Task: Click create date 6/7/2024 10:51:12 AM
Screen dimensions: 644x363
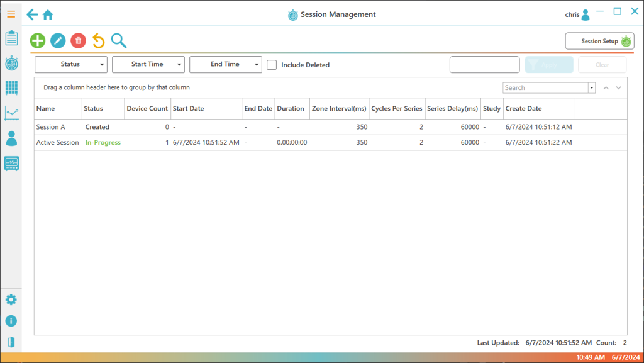Action: 538,127
